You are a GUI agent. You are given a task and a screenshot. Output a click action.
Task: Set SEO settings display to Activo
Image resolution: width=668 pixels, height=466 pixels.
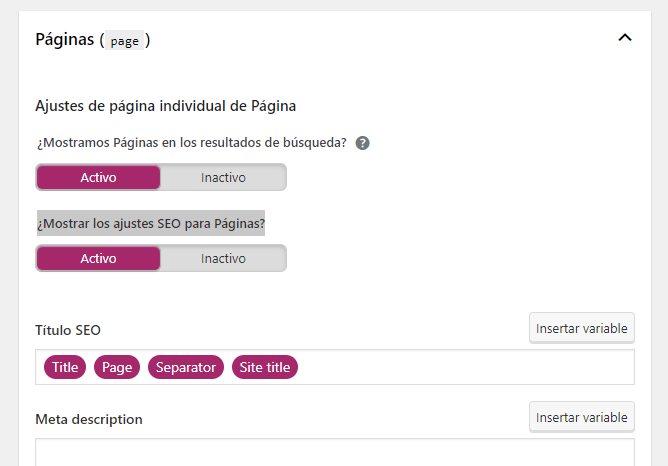point(98,258)
